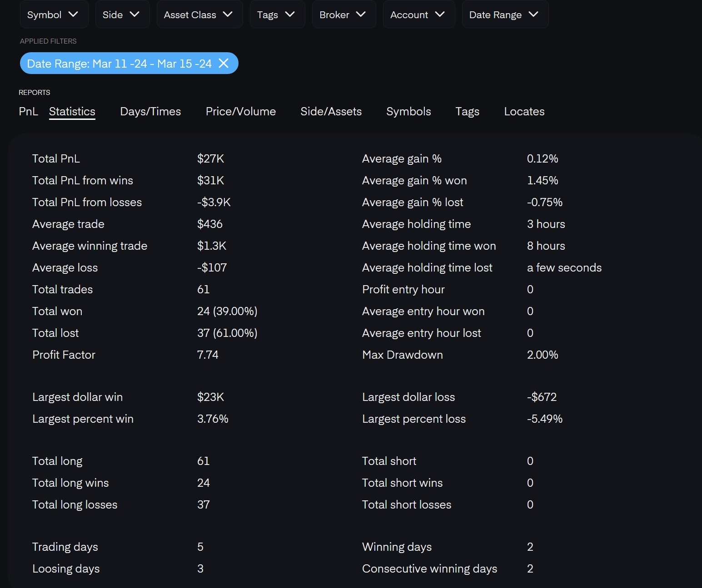Switch to the PnL report tab
Screen dimensions: 702x588
(28, 111)
